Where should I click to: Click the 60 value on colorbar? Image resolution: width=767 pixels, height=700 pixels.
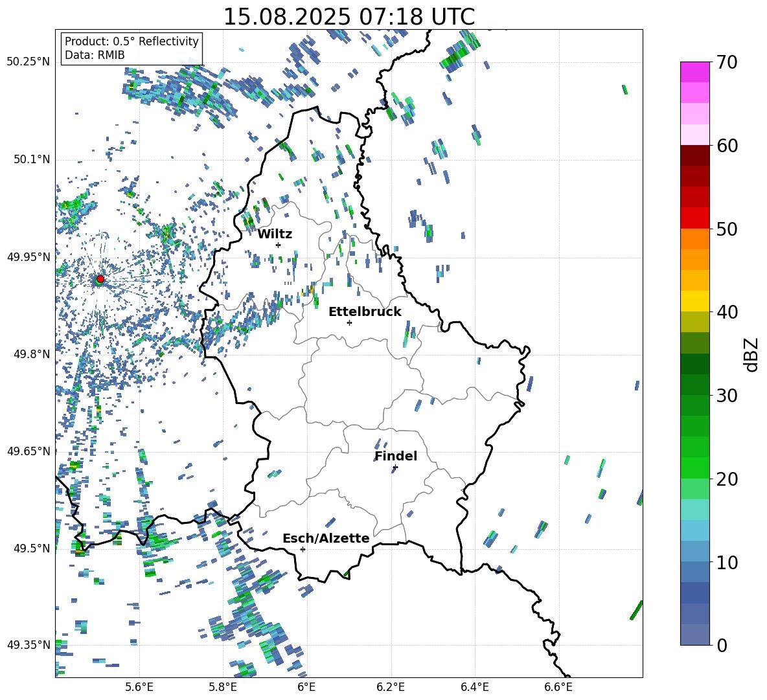coord(727,146)
